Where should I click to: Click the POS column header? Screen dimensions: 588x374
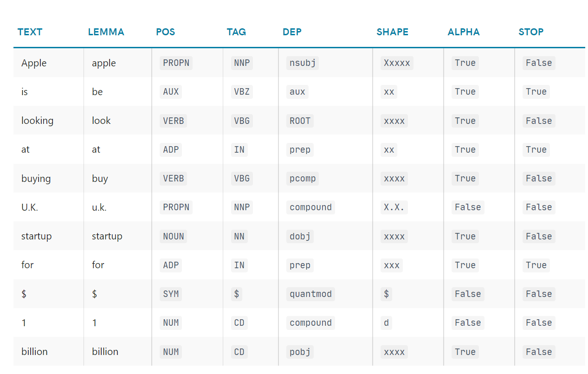pyautogui.click(x=165, y=32)
